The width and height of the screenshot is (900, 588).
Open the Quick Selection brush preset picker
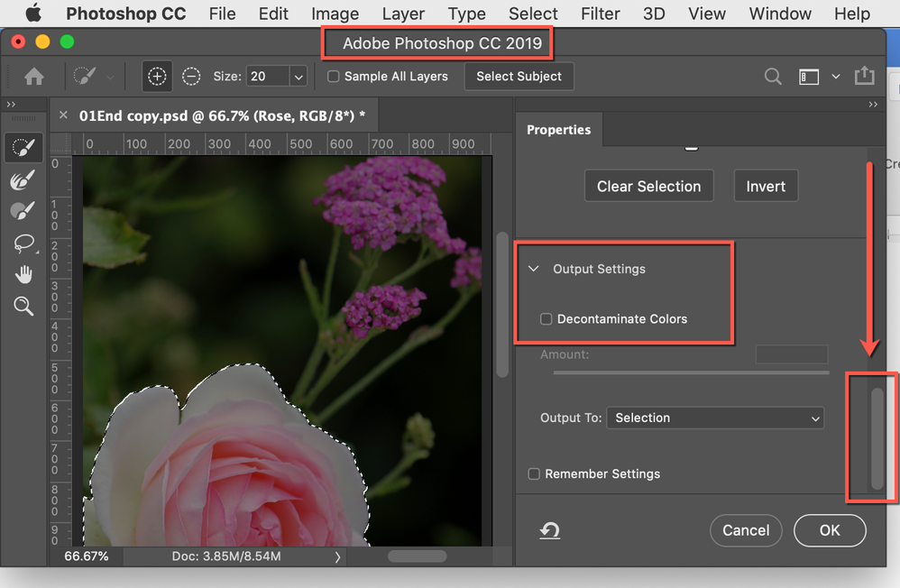point(85,77)
